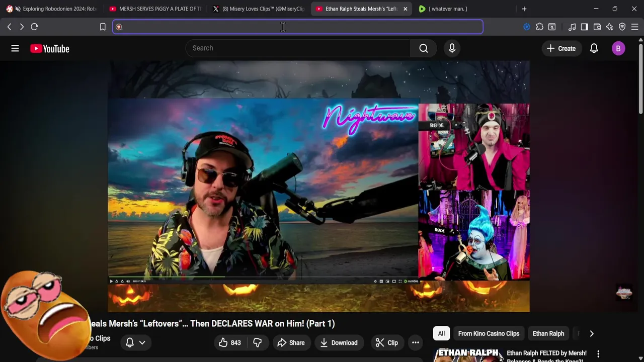The image size is (644, 362).
Task: Go forward with the browser forward arrow
Action: [22, 27]
